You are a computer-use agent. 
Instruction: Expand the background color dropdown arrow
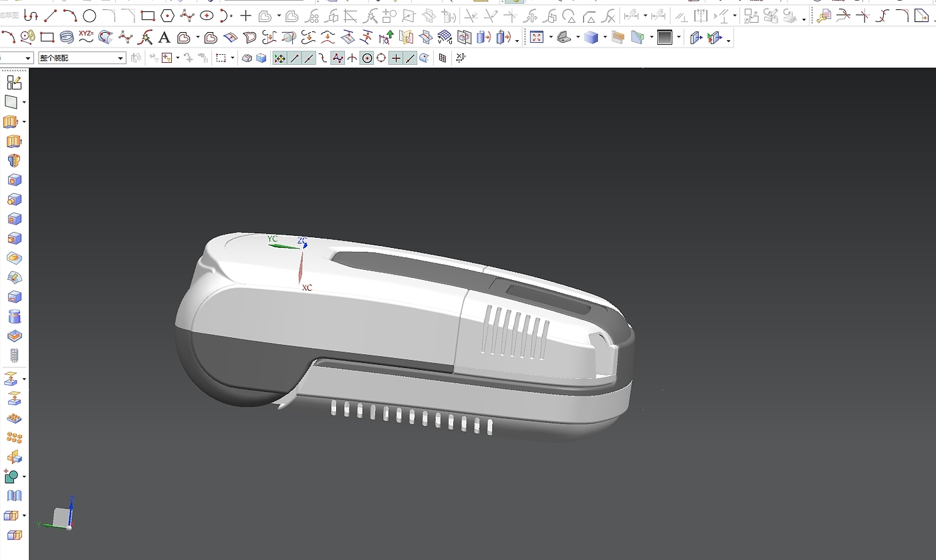point(679,38)
